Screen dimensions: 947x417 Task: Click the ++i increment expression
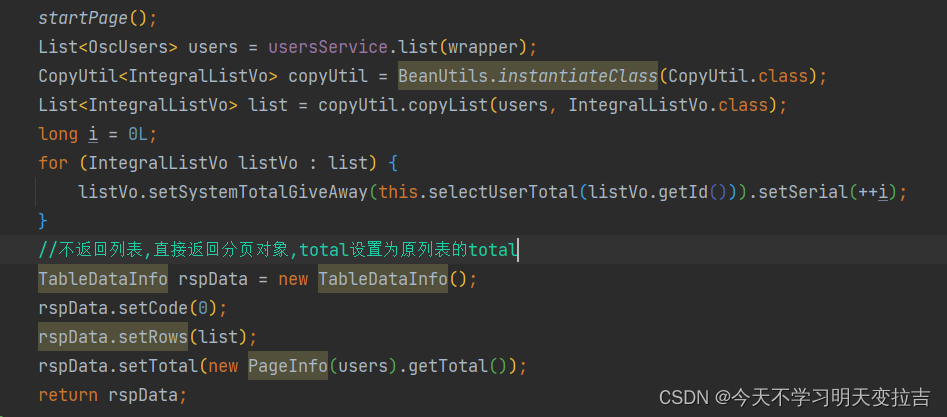[x=873, y=192]
